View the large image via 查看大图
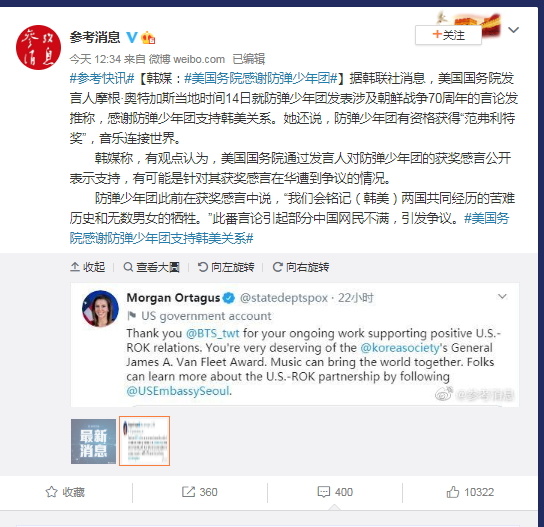This screenshot has width=544, height=527. click(151, 267)
